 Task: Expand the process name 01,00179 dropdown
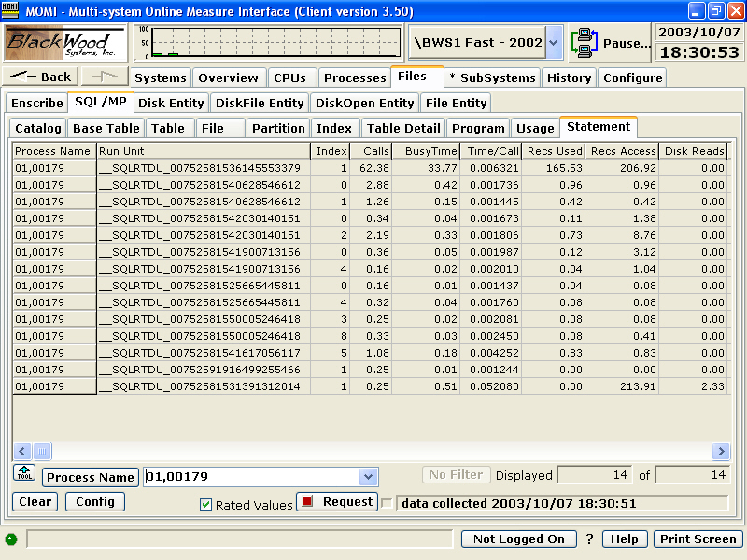(369, 477)
